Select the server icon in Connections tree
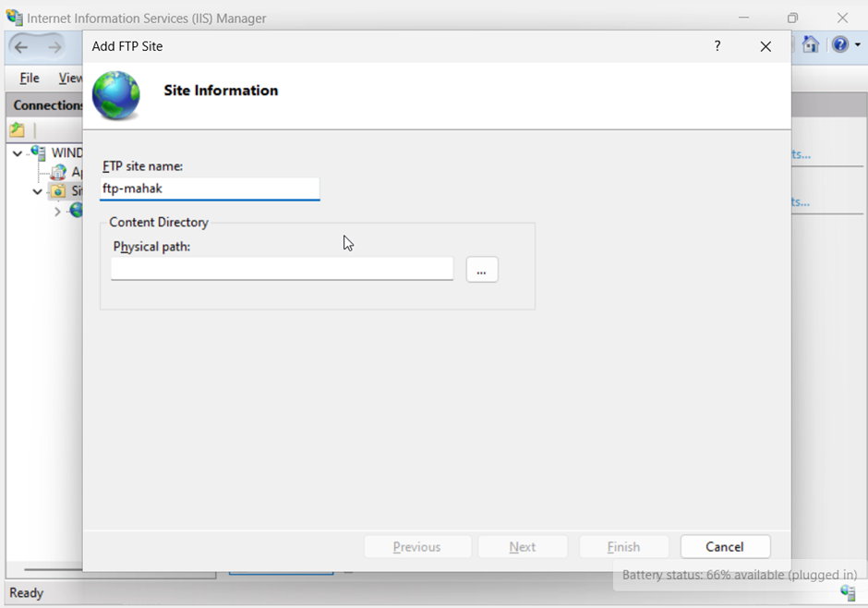The image size is (868, 608). (x=38, y=152)
